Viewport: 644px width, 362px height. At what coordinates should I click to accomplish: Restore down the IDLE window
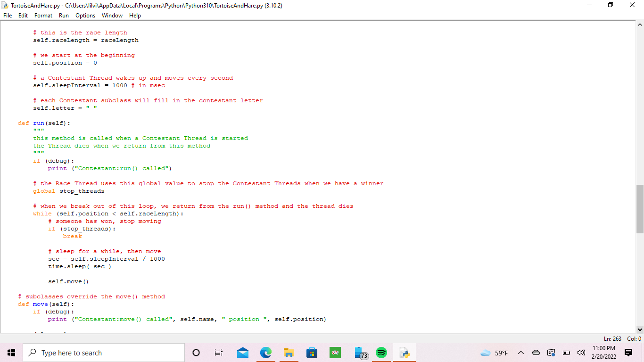point(611,5)
